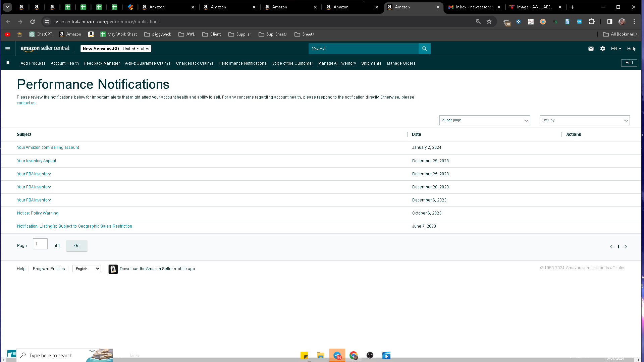Image resolution: width=644 pixels, height=362 pixels.
Task: Expand the 25 per page dropdown
Action: [485, 120]
